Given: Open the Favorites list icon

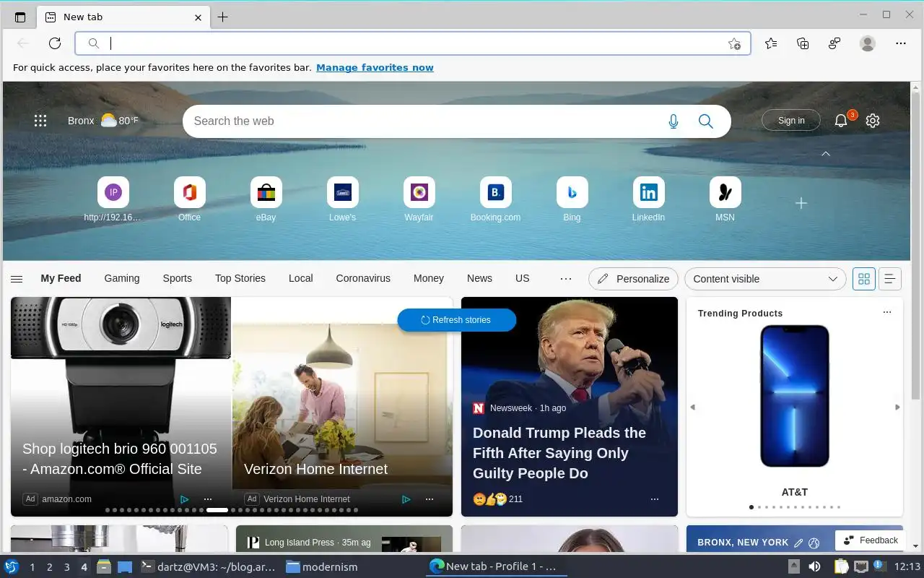Looking at the screenshot, I should click(771, 43).
